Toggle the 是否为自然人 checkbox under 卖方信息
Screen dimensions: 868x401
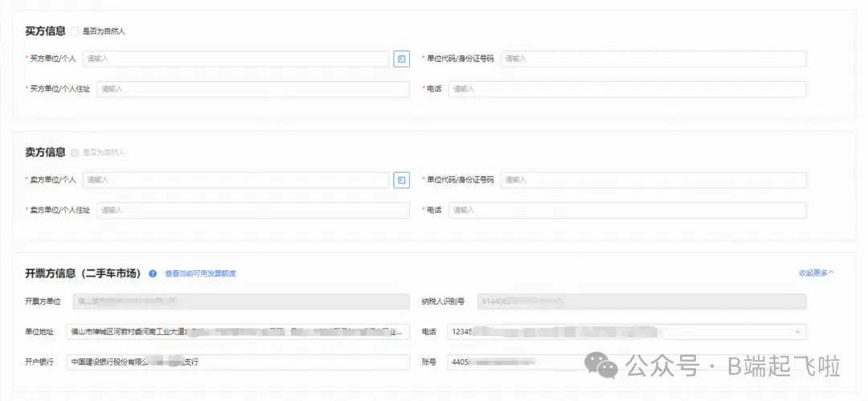click(75, 153)
